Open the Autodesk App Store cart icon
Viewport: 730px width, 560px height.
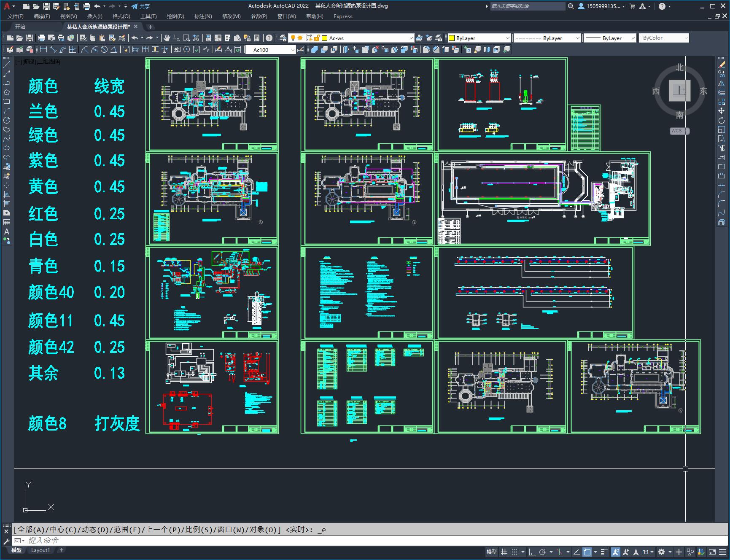click(x=632, y=6)
